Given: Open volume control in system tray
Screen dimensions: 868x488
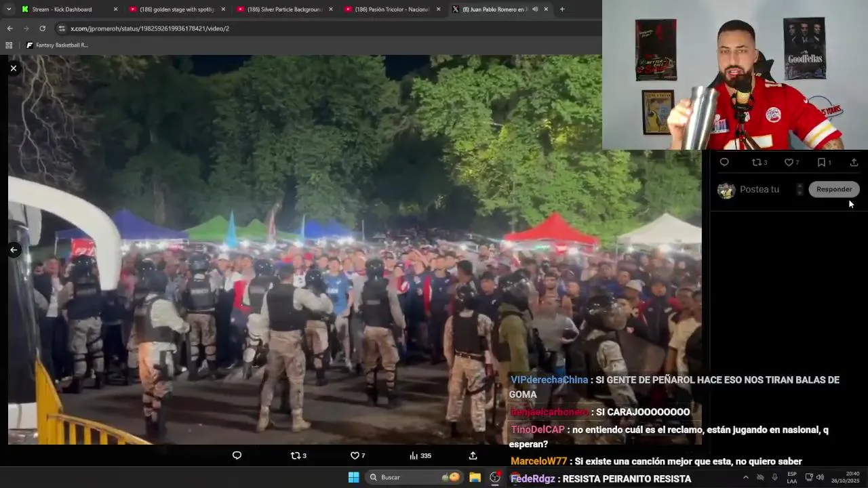Looking at the screenshot, I should 820,477.
